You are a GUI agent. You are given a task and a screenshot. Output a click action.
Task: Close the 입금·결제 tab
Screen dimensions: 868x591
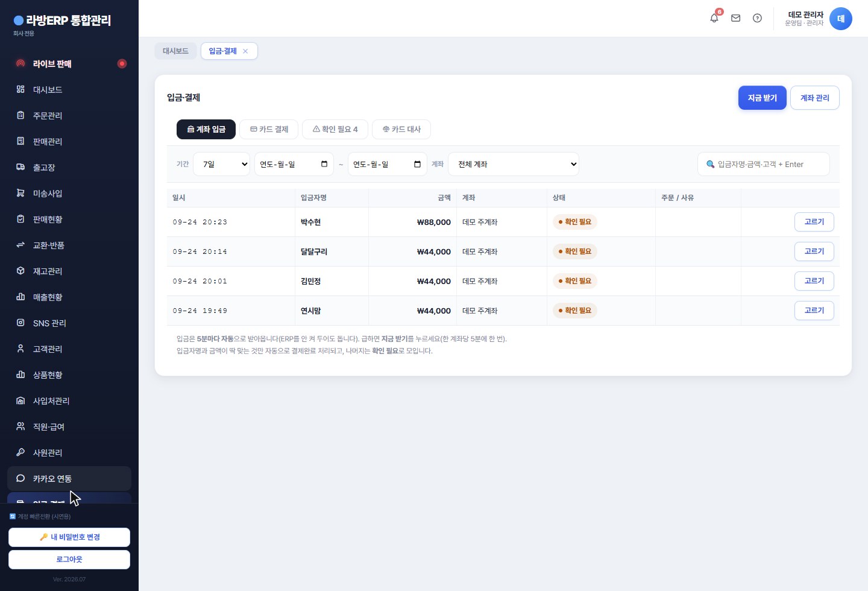(x=245, y=51)
